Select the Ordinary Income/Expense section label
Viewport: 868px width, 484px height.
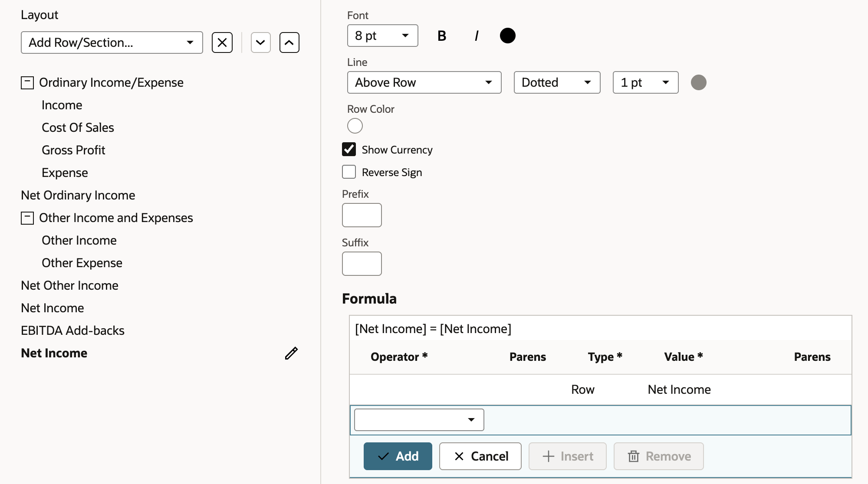111,82
